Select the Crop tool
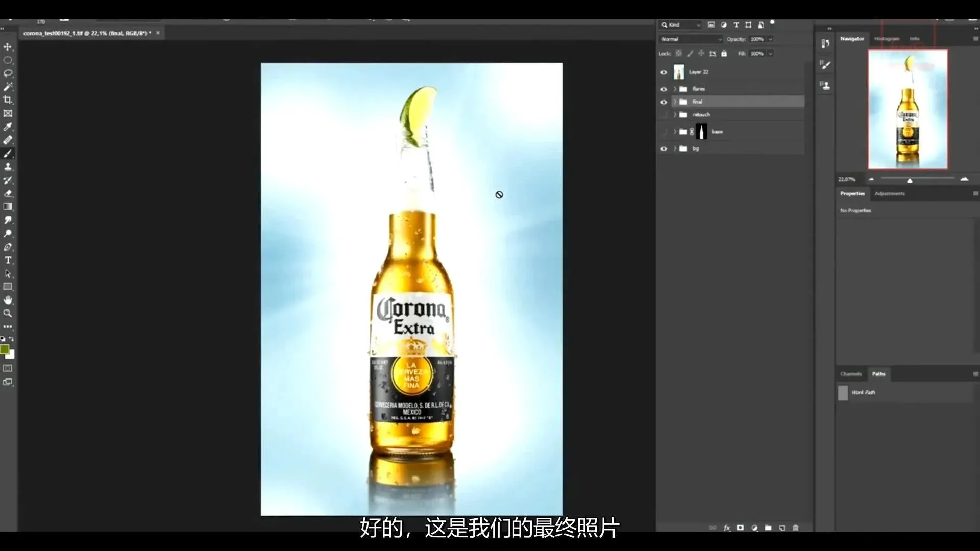Screen dimensions: 980x551 pos(8,100)
